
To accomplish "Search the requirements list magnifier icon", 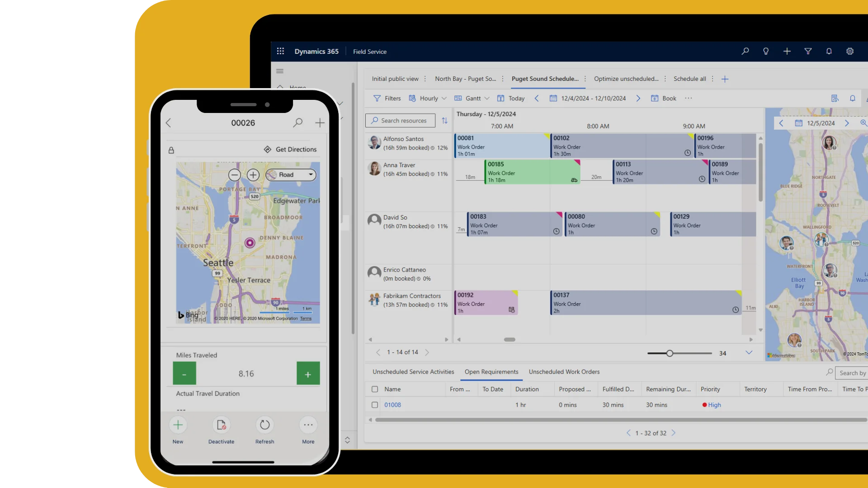I will coord(829,372).
